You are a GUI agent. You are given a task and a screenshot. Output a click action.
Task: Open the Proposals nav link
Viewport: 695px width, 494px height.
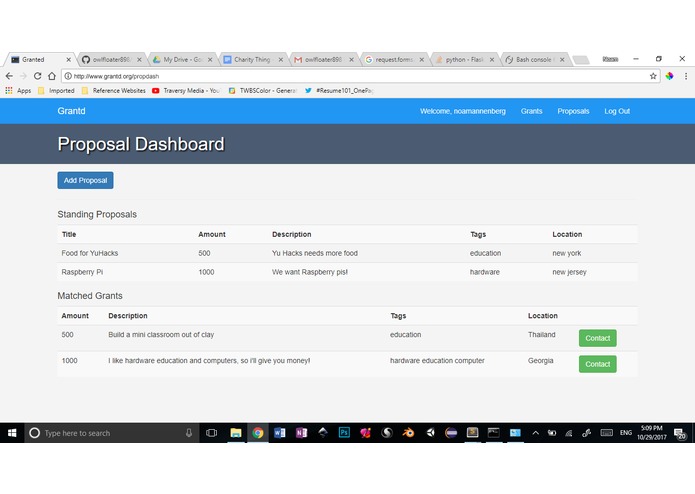coord(573,111)
